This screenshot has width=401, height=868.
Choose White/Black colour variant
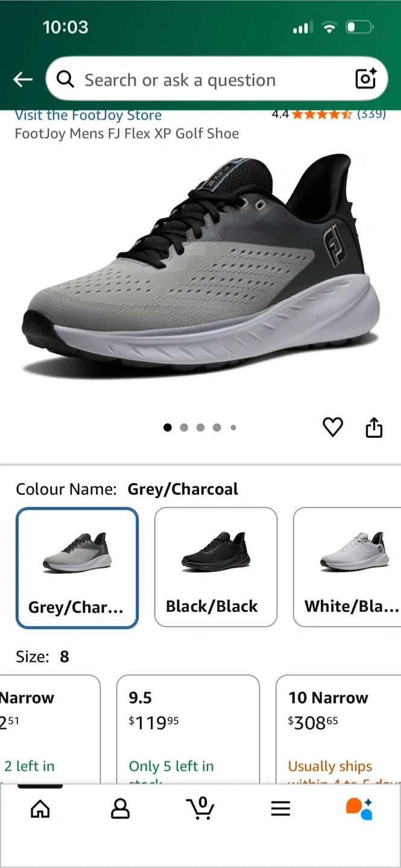347,567
